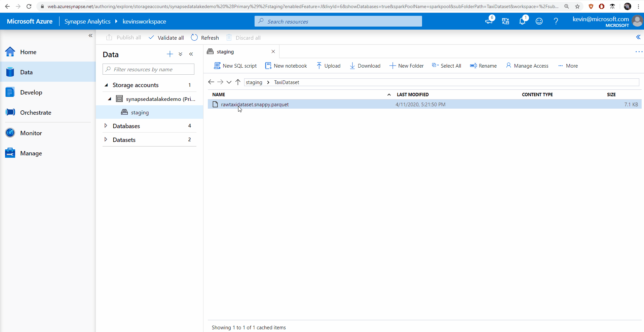Open the More actions menu
This screenshot has height=332, width=644.
[568, 66]
